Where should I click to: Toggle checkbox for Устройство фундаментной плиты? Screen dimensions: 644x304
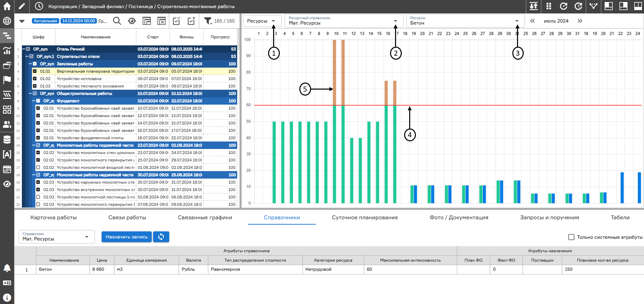click(x=38, y=138)
